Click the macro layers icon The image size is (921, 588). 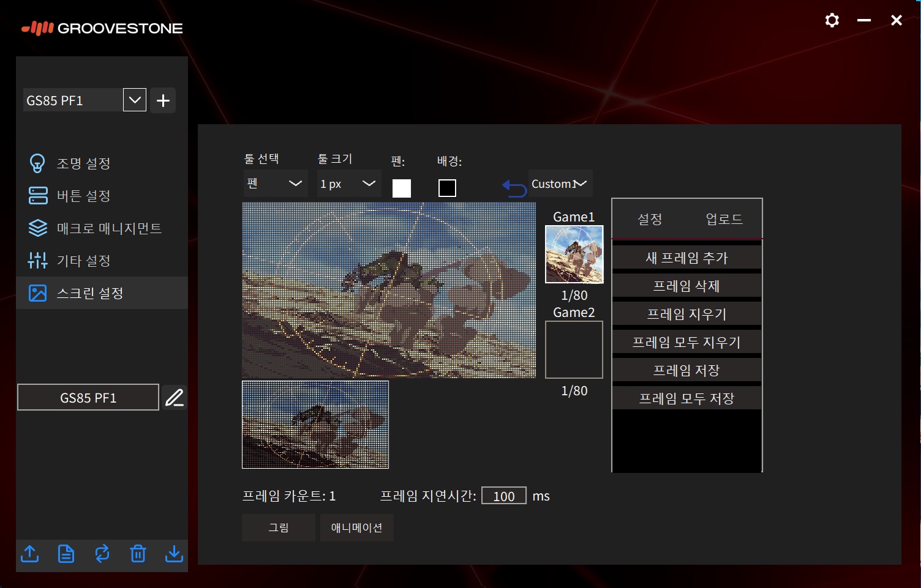38,228
